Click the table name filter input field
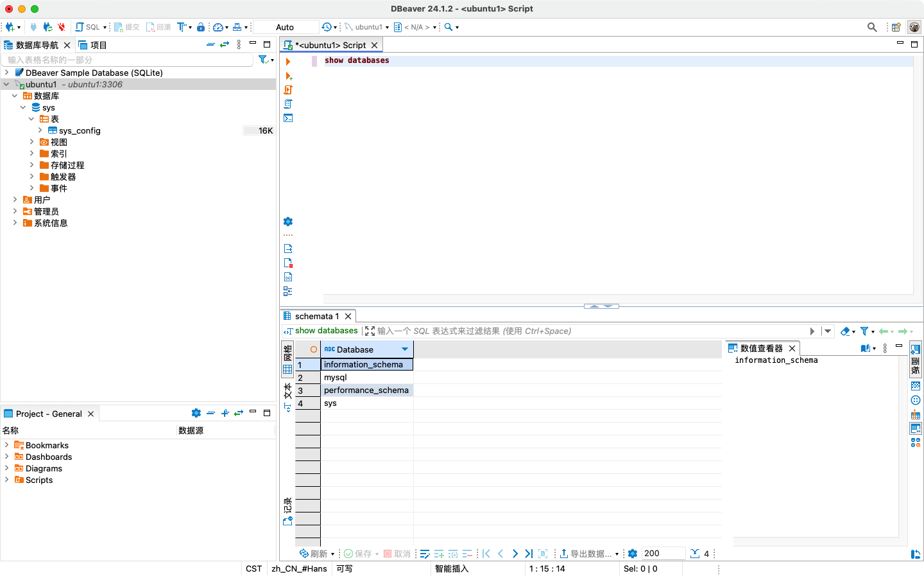Screen dimensions: 924x578 128,60
